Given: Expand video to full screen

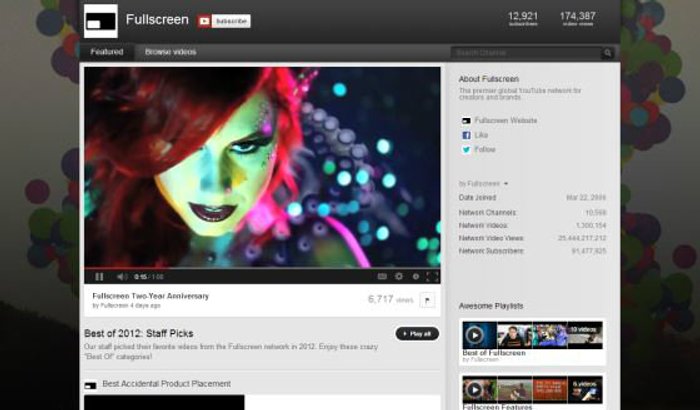Looking at the screenshot, I should pos(432,276).
